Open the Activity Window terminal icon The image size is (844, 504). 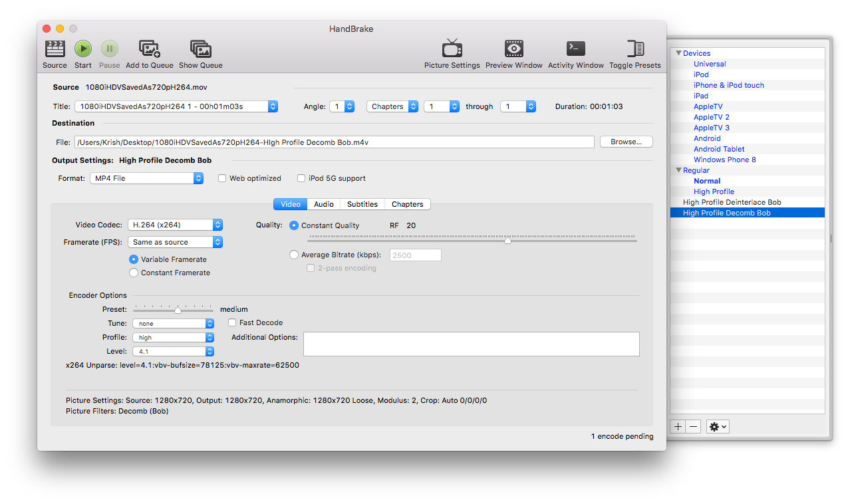tap(576, 49)
